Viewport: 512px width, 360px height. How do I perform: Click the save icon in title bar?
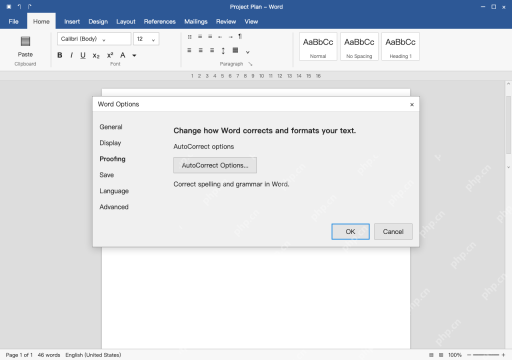tap(9, 7)
